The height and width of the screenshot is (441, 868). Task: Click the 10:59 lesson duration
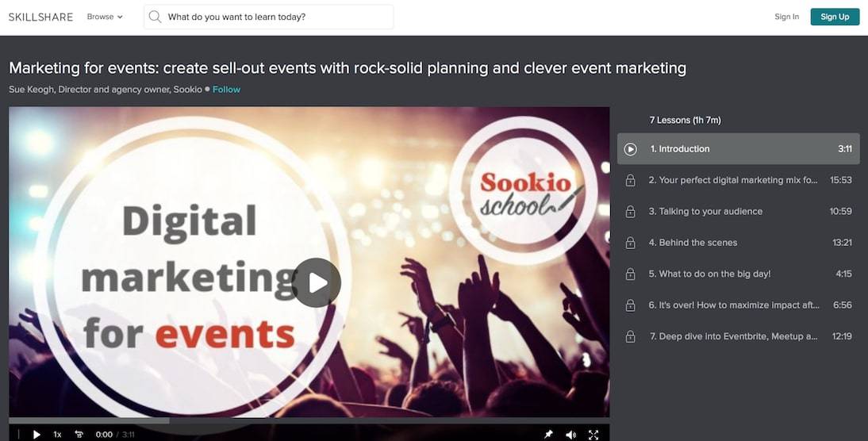pyautogui.click(x=841, y=211)
